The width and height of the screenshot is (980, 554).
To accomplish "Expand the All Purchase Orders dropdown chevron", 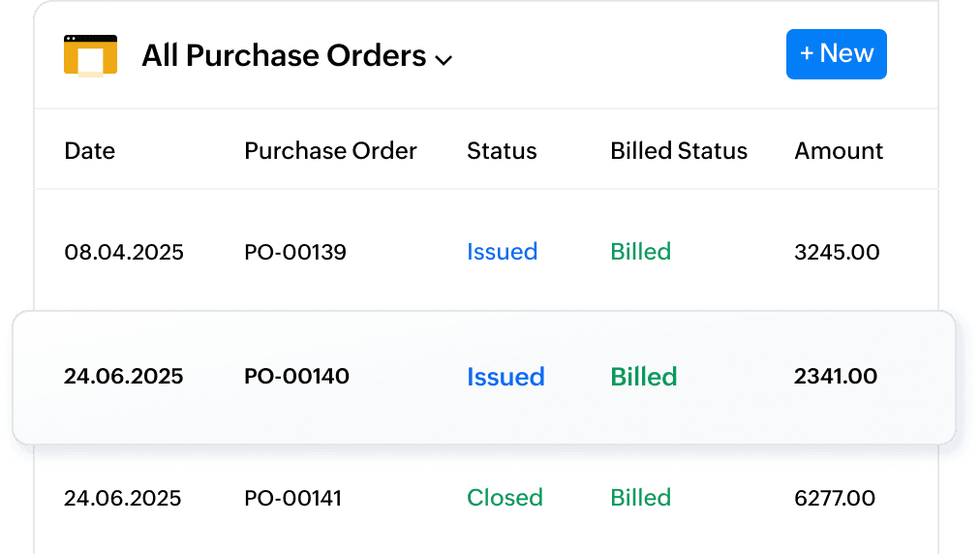I will pyautogui.click(x=444, y=60).
